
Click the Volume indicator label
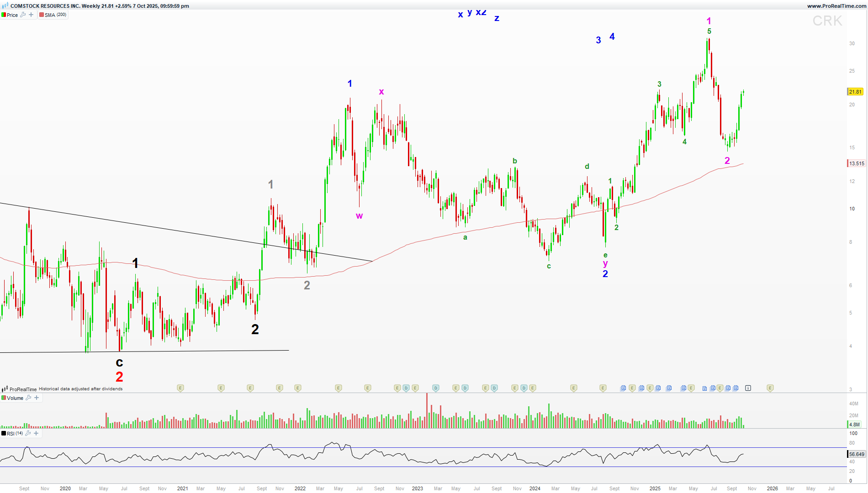pos(15,398)
